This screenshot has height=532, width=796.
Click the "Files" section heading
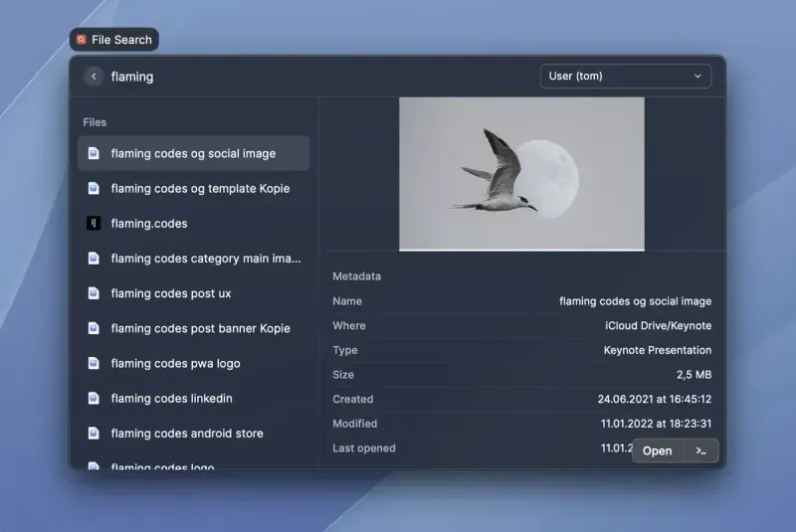tap(95, 122)
